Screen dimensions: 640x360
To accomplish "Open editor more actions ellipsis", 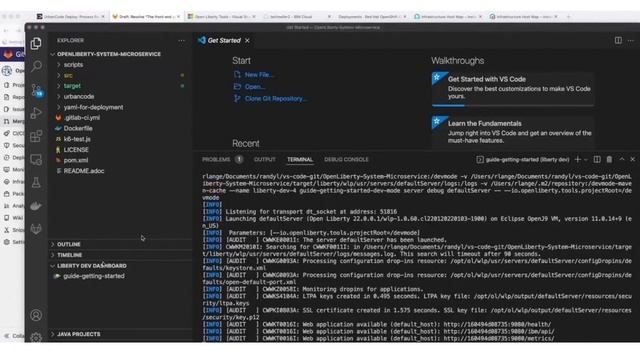I will point(631,40).
